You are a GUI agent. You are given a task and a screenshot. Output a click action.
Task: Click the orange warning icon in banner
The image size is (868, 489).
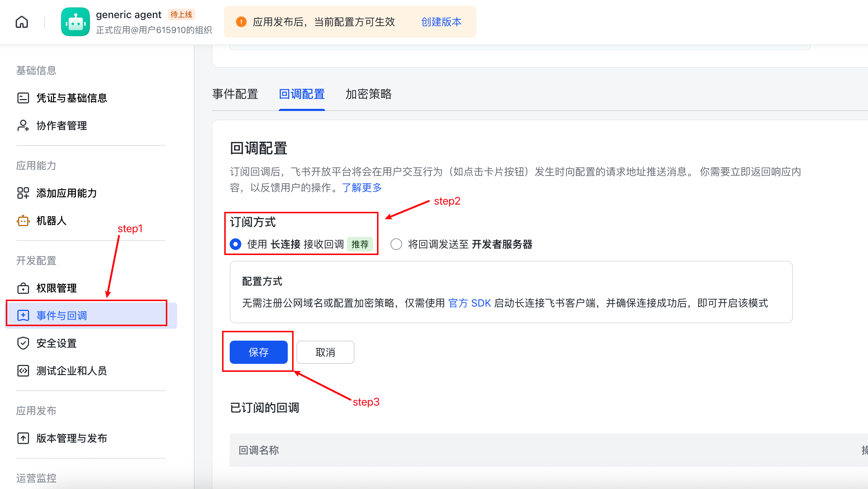(241, 22)
